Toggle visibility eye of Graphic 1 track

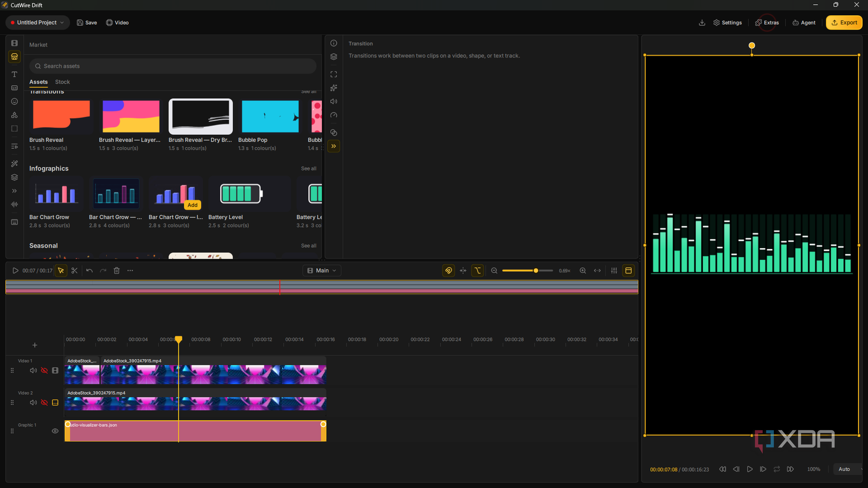tap(55, 431)
